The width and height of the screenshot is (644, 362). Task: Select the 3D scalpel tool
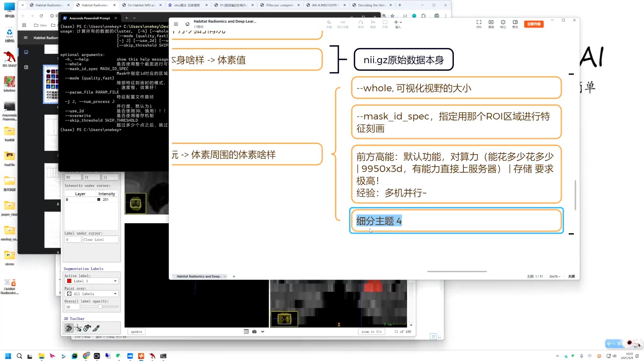pyautogui.click(x=96, y=328)
